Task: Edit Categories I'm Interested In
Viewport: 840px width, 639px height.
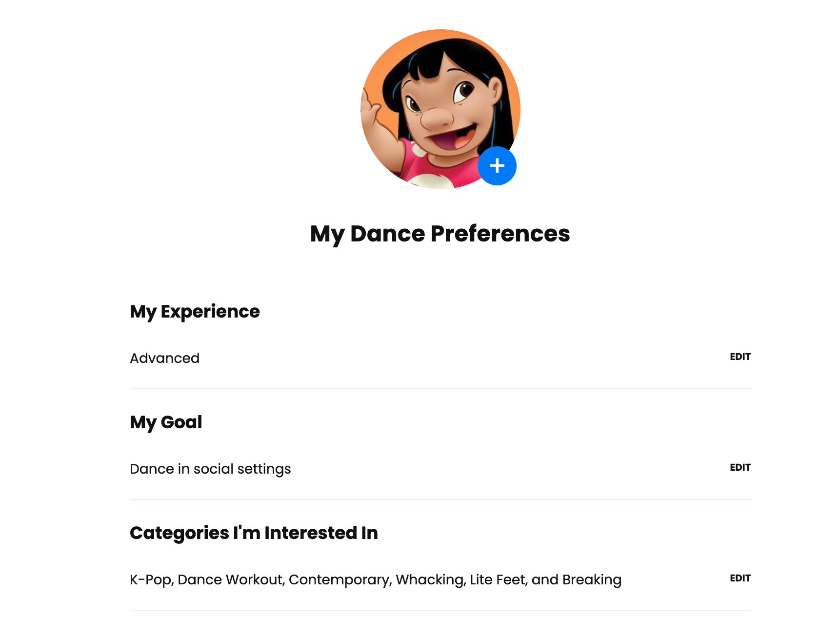Action: click(740, 578)
